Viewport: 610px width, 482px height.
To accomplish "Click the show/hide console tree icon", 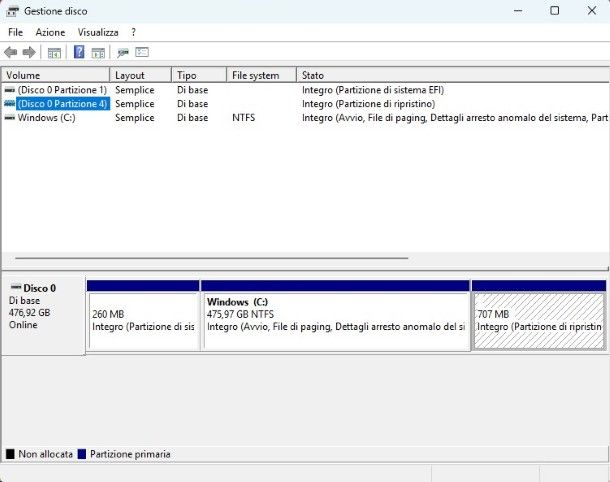I will tap(54, 52).
